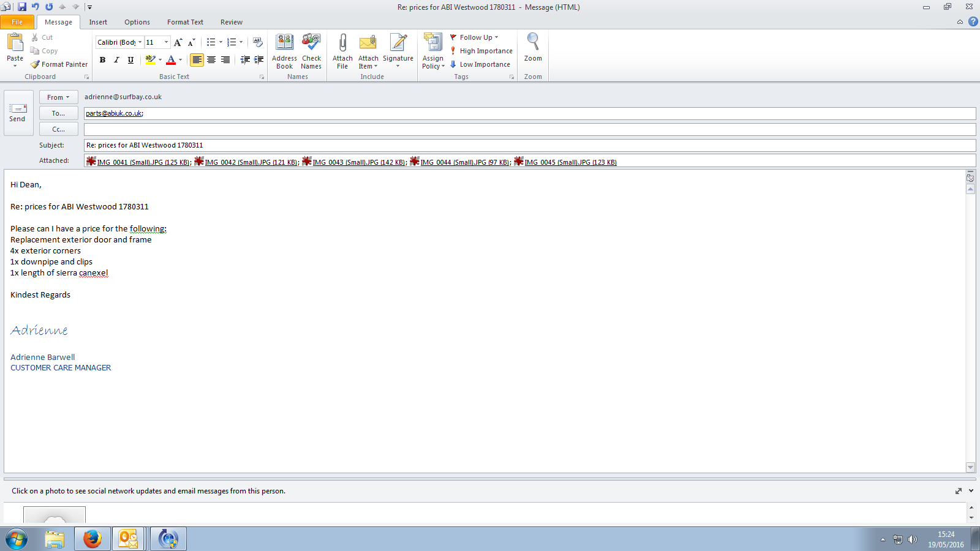Align text to the right

(x=225, y=59)
